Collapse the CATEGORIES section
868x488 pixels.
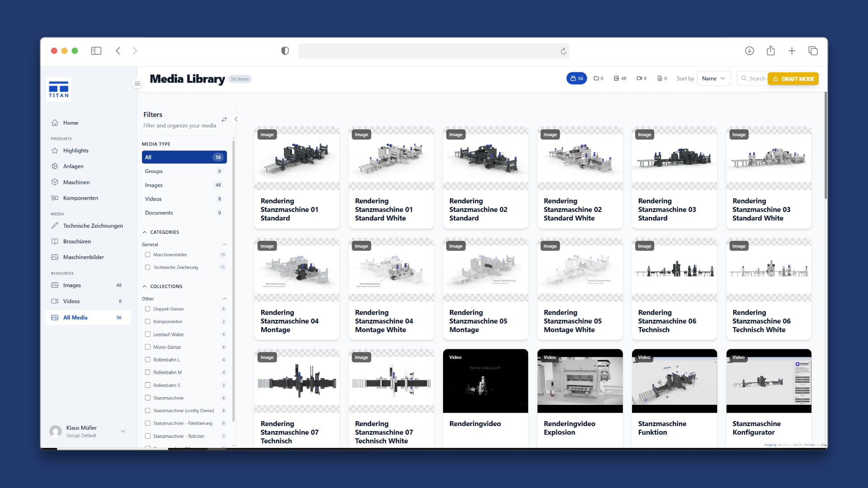pyautogui.click(x=145, y=232)
